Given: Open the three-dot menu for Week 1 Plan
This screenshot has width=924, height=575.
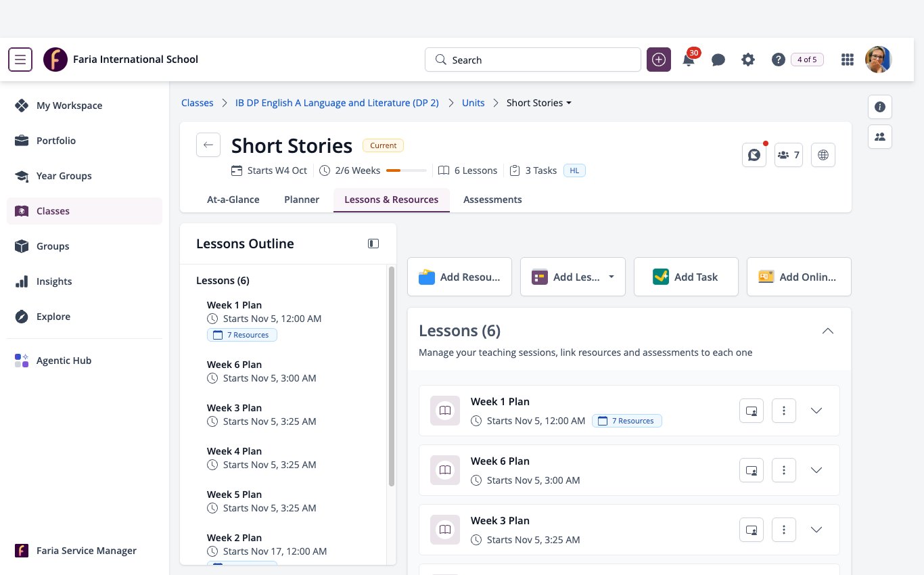Looking at the screenshot, I should pos(784,411).
